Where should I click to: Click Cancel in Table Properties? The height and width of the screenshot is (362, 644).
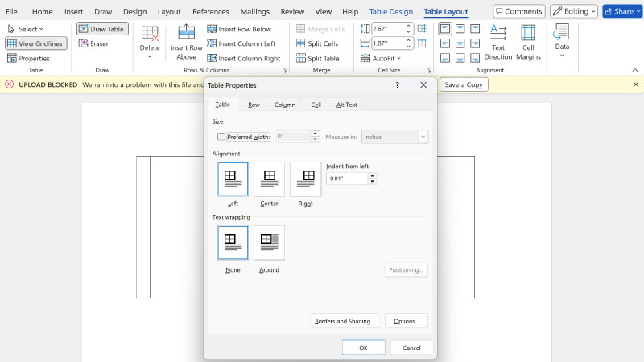tap(411, 348)
